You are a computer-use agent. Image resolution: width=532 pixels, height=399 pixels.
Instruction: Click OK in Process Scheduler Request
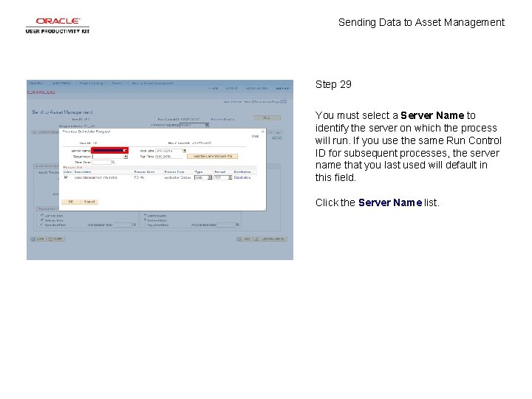coord(71,202)
